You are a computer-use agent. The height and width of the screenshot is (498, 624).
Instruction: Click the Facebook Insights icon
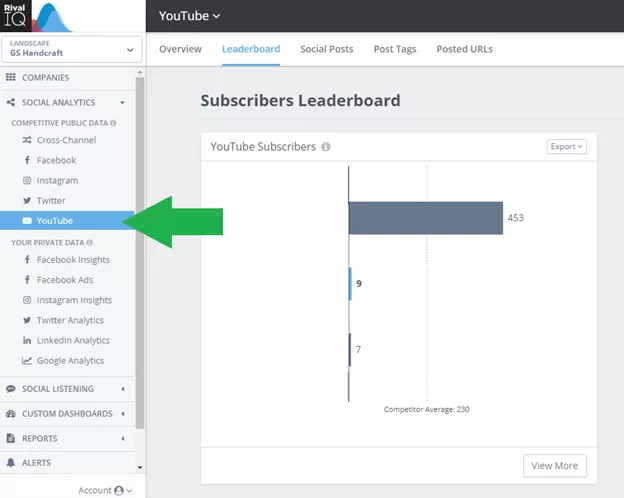(x=27, y=260)
